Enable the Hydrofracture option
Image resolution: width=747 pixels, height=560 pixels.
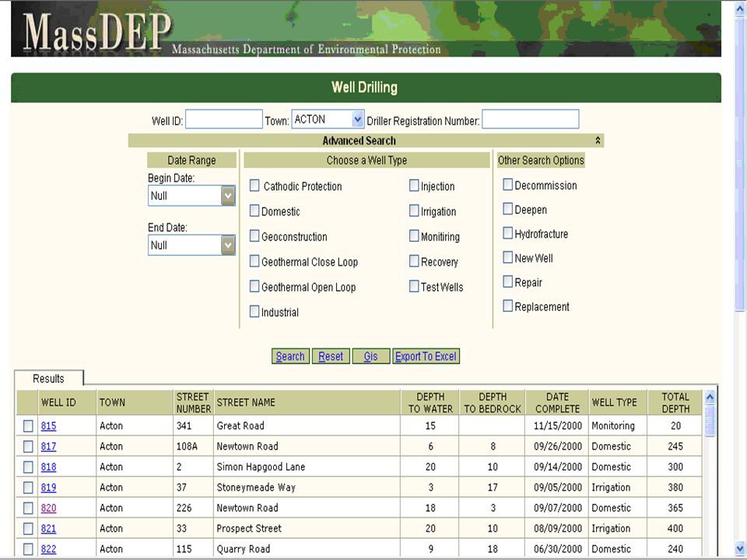[508, 233]
